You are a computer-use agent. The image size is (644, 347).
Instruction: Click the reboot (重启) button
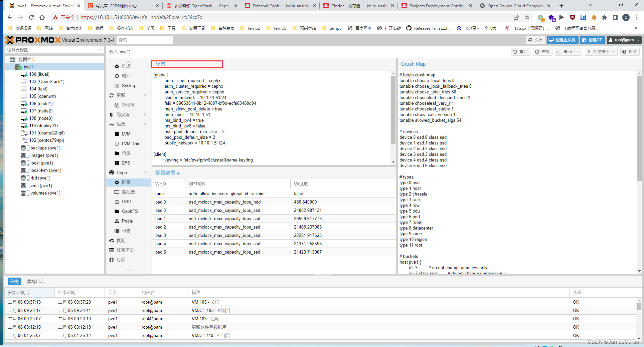[x=520, y=52]
